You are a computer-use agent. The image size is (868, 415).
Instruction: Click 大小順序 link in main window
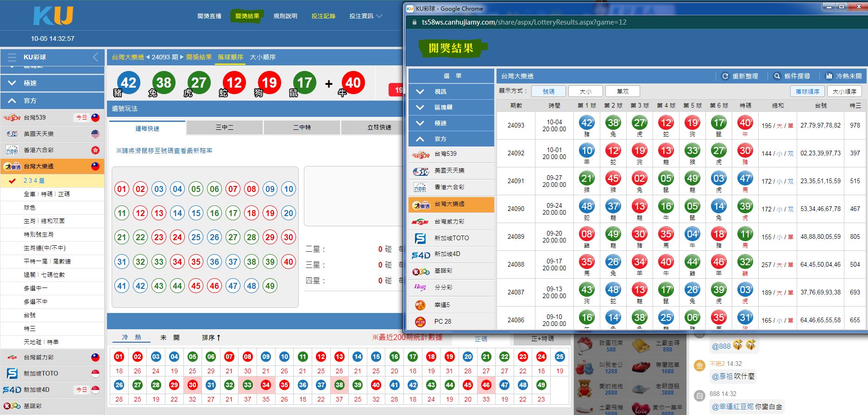[263, 57]
